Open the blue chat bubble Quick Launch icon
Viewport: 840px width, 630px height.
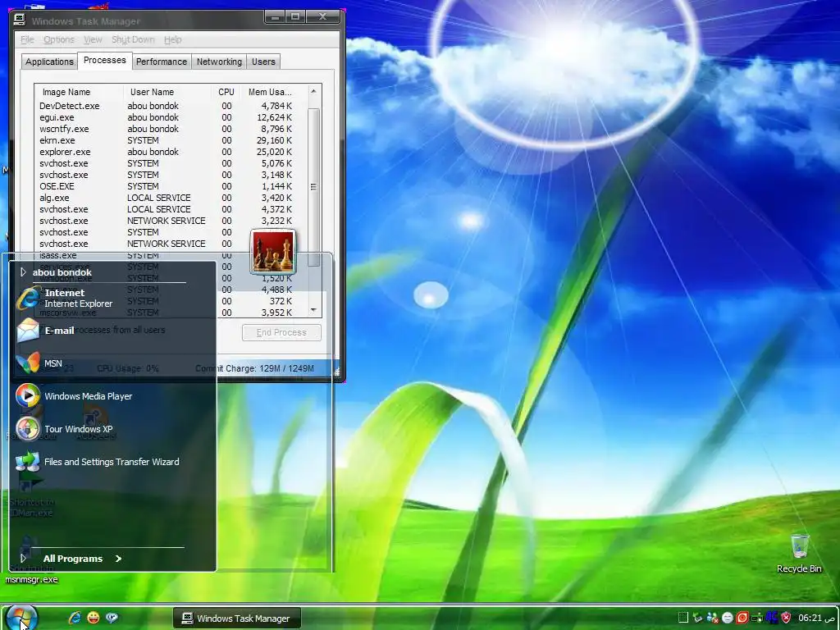(112, 618)
